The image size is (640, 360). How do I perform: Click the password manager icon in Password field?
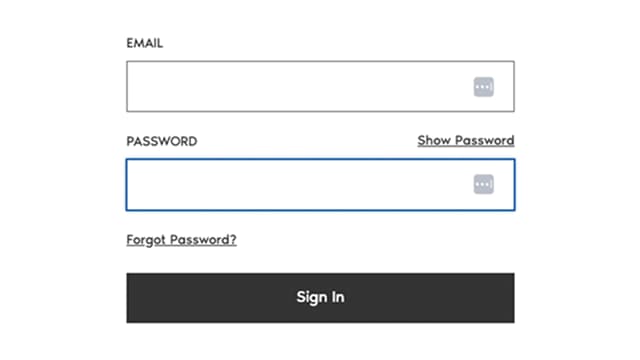click(x=484, y=184)
